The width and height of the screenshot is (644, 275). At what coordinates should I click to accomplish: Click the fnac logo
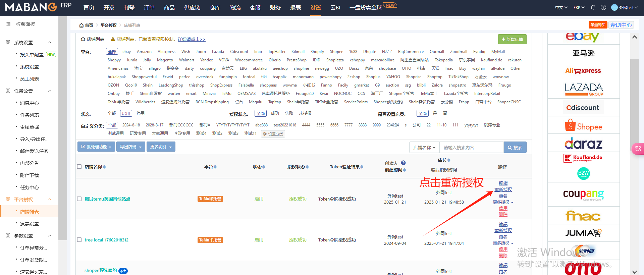(x=583, y=216)
